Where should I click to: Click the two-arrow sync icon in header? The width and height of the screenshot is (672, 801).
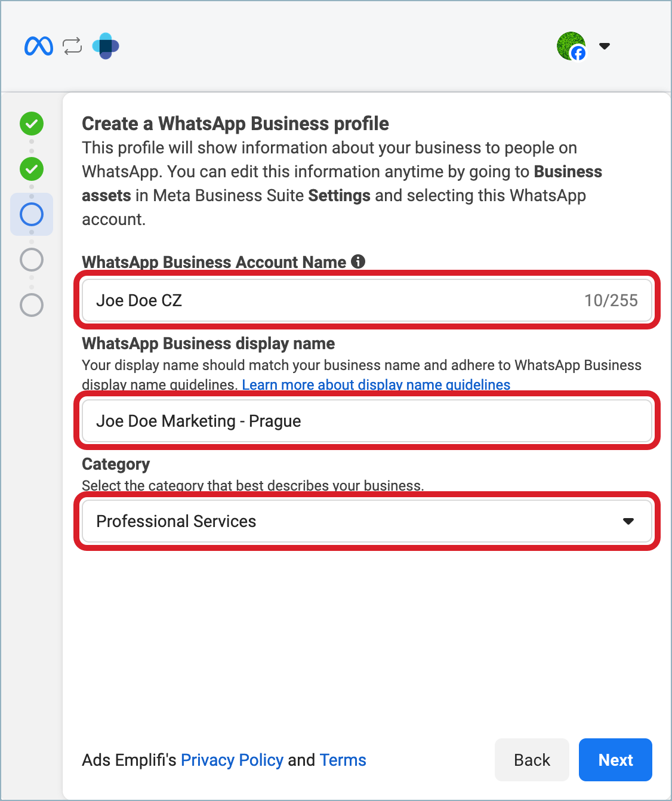(x=72, y=46)
